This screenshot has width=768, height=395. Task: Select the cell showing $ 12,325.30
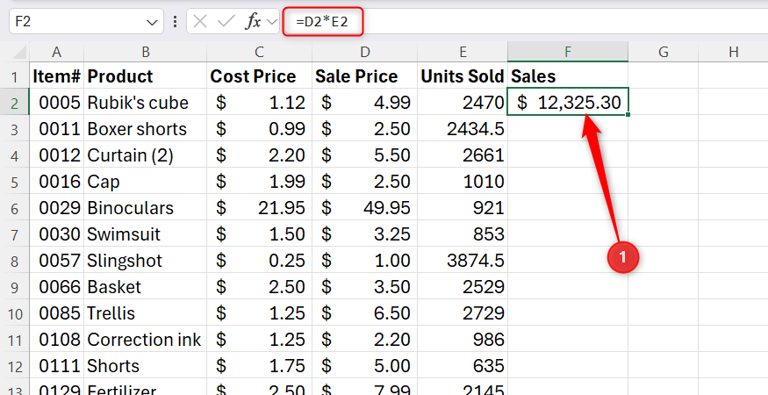click(568, 102)
